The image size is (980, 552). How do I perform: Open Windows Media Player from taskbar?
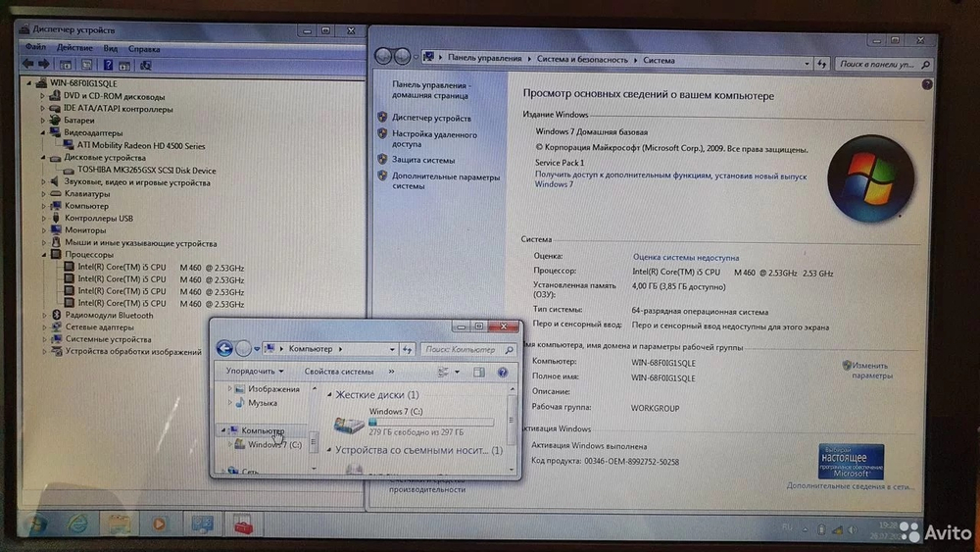coord(160,524)
